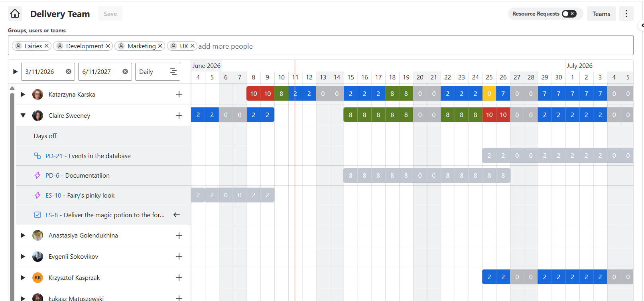Click Anastasiya Golendukhina's avatar
Screen dimensions: 644x301
pyautogui.click(x=37, y=236)
